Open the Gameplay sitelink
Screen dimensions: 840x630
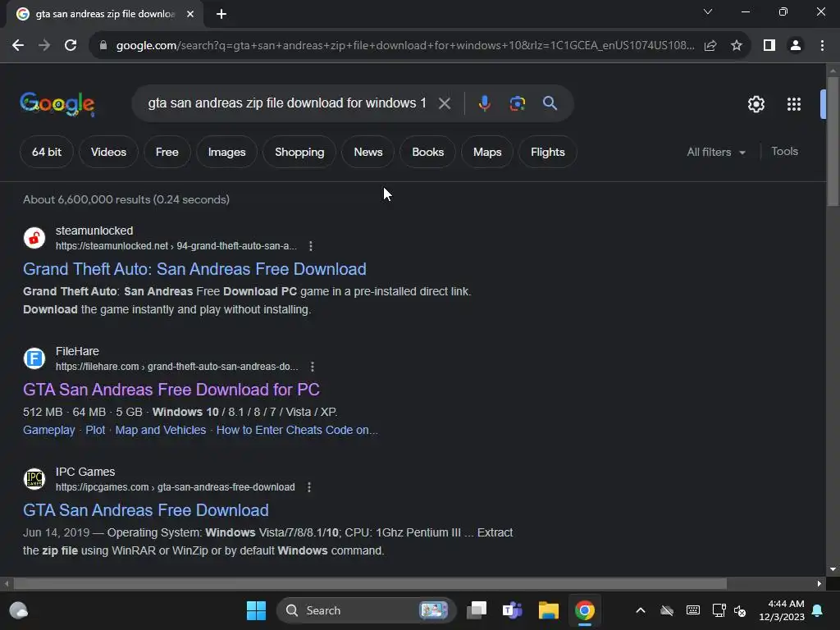point(48,430)
